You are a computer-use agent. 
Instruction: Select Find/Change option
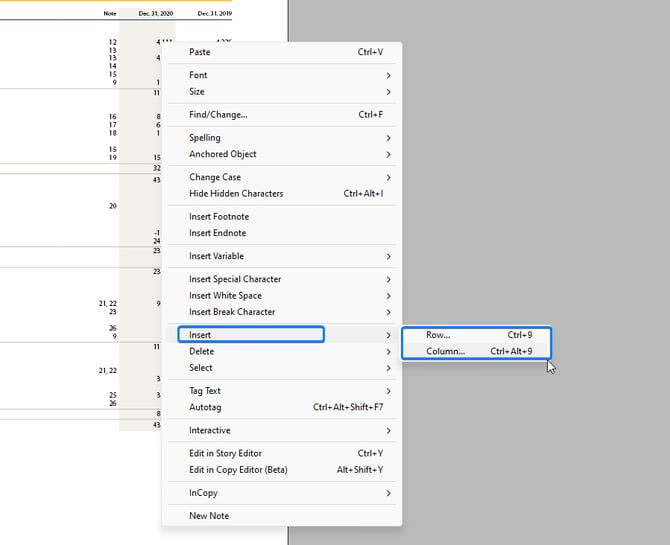coord(218,115)
